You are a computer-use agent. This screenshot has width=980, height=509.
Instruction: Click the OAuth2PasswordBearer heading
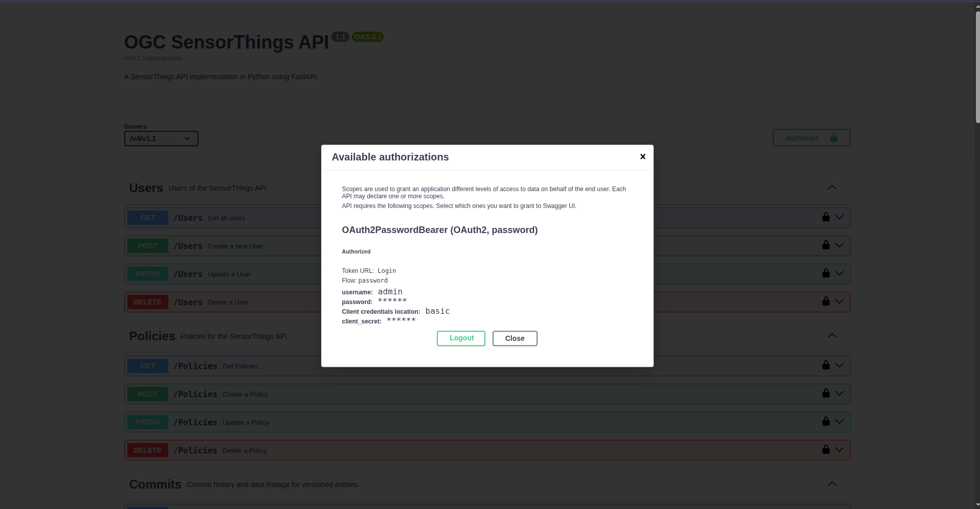(x=439, y=230)
